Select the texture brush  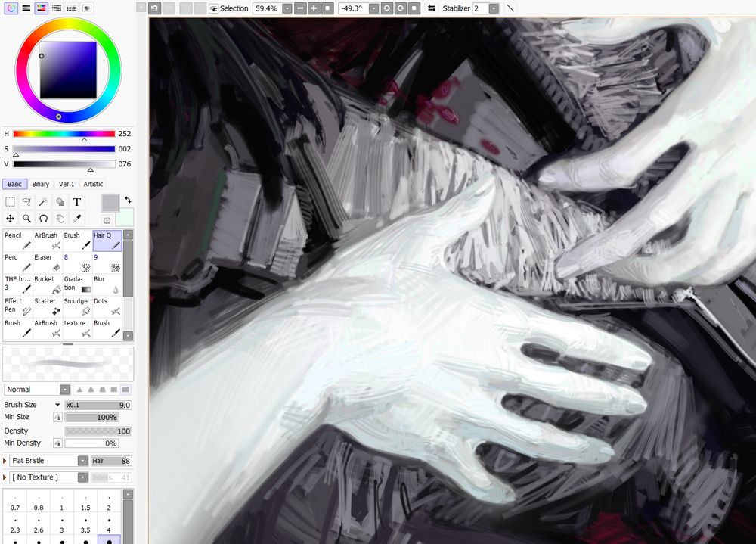pyautogui.click(x=78, y=328)
